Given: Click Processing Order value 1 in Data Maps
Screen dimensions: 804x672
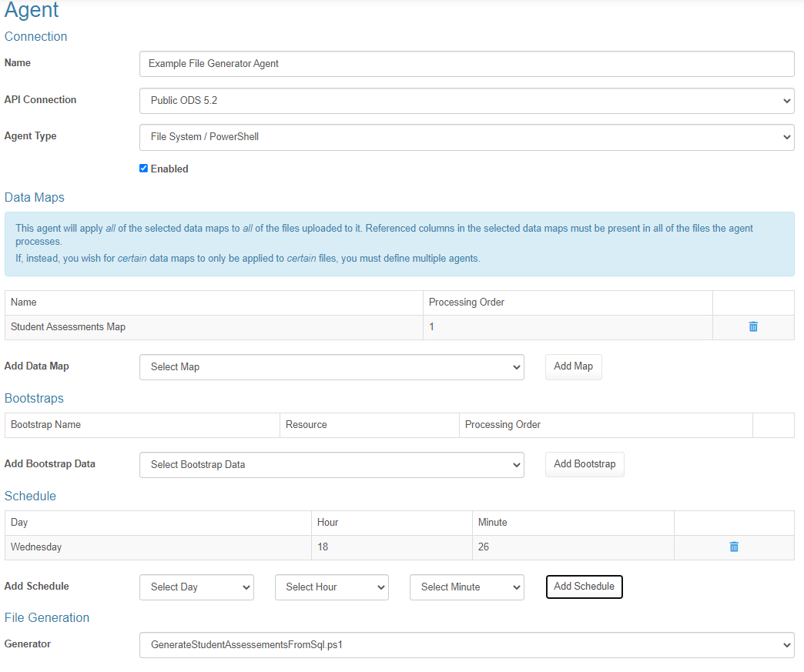Looking at the screenshot, I should (x=432, y=327).
